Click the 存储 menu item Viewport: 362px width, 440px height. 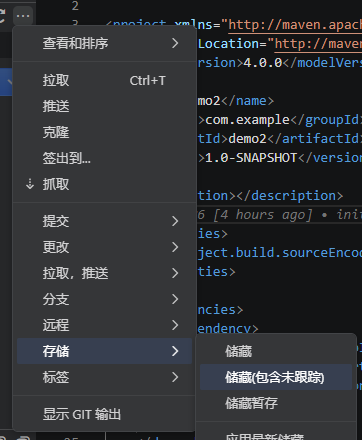pos(104,351)
